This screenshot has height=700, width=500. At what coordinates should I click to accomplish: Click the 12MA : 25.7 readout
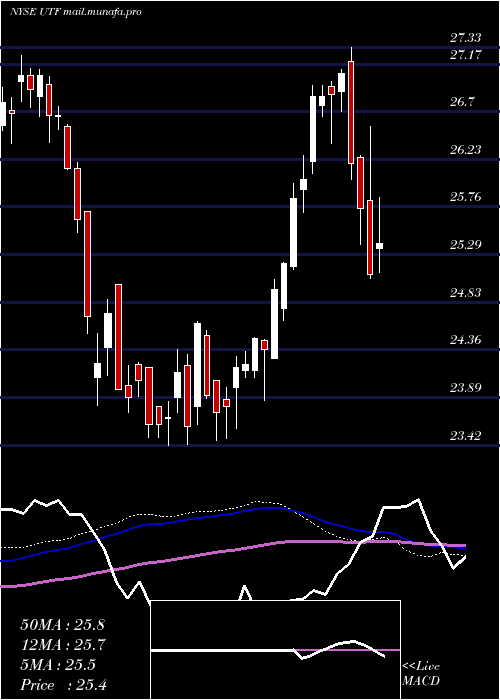(62, 645)
